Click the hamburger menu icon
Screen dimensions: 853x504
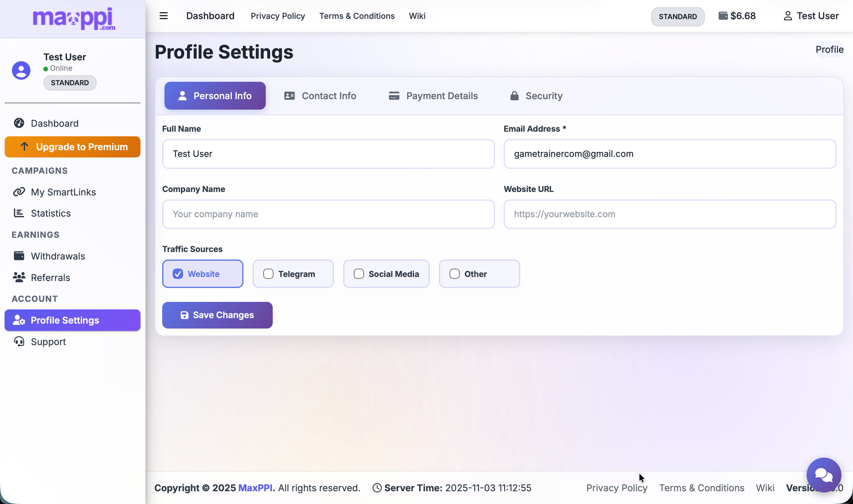tap(163, 16)
